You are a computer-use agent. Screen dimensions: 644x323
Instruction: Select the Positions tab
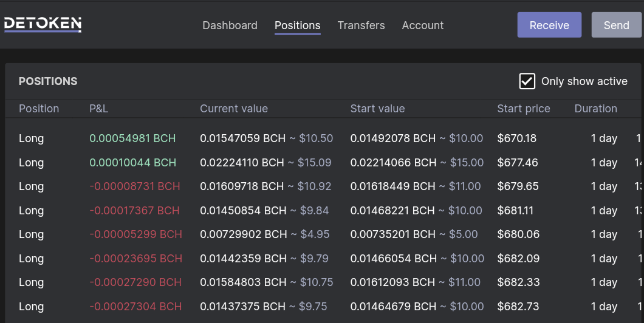click(x=297, y=25)
